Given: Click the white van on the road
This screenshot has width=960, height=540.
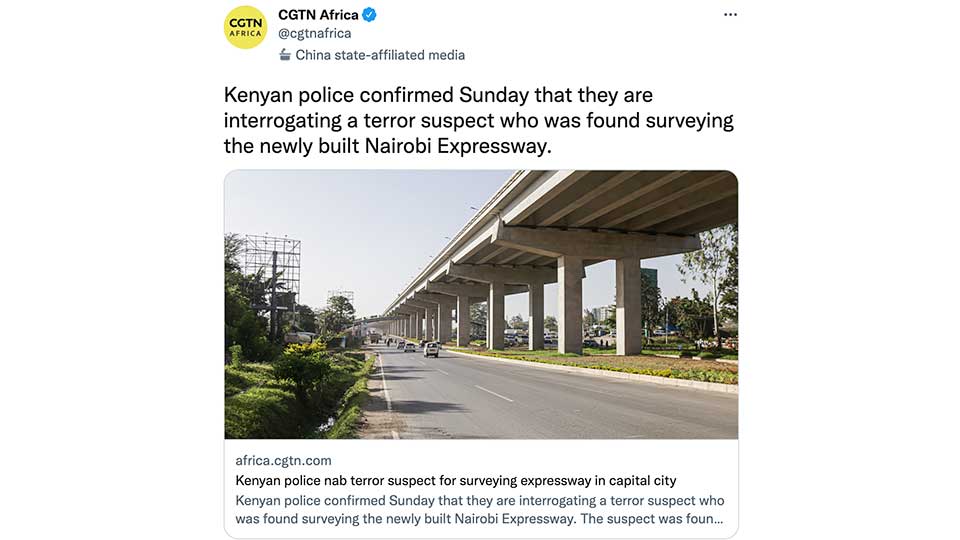Looking at the screenshot, I should 431,350.
